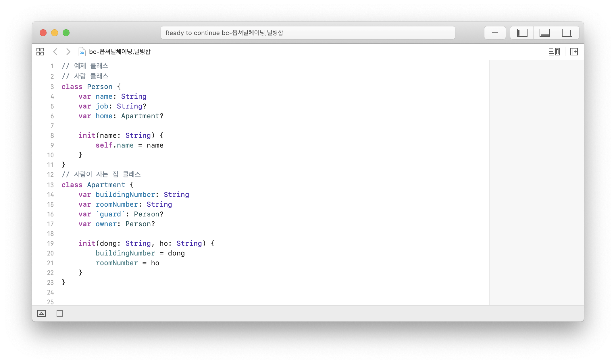Click line number 3 in gutter

[52, 87]
